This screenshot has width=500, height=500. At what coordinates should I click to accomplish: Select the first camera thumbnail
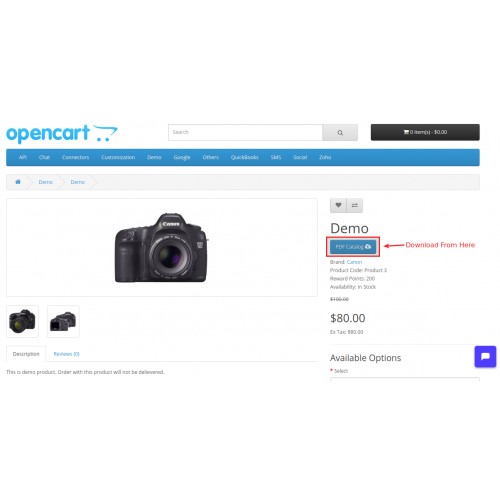click(x=22, y=321)
